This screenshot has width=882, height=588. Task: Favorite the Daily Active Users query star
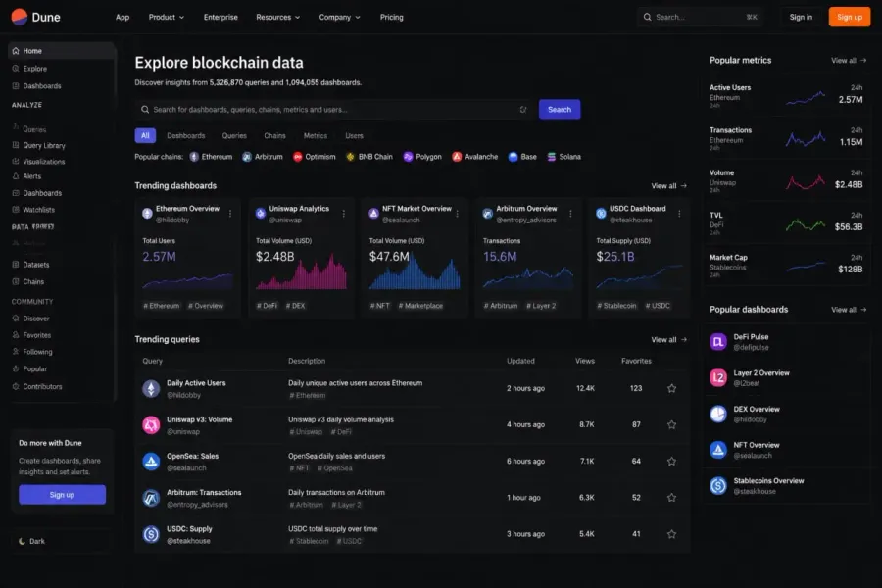(671, 388)
